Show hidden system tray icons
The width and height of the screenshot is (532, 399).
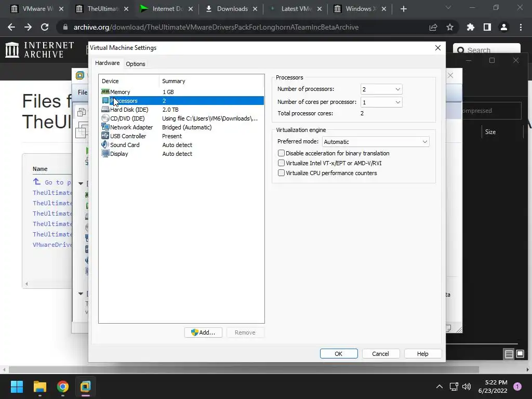tap(440, 387)
